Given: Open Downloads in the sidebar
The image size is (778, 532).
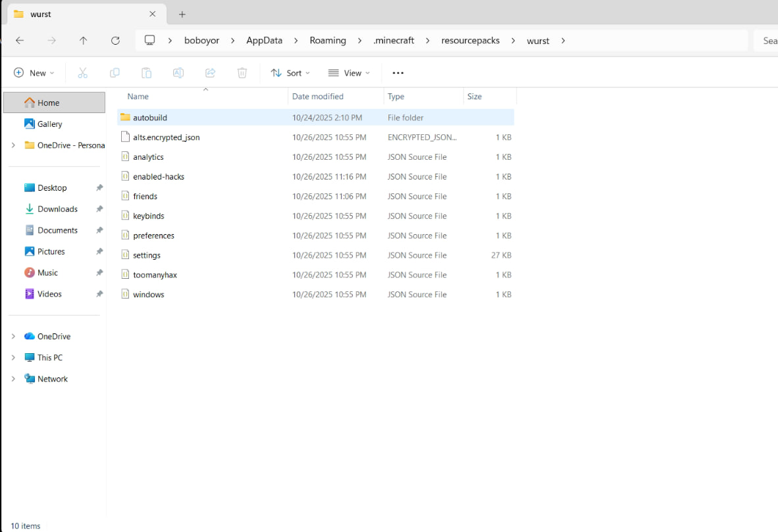Looking at the screenshot, I should (x=57, y=209).
